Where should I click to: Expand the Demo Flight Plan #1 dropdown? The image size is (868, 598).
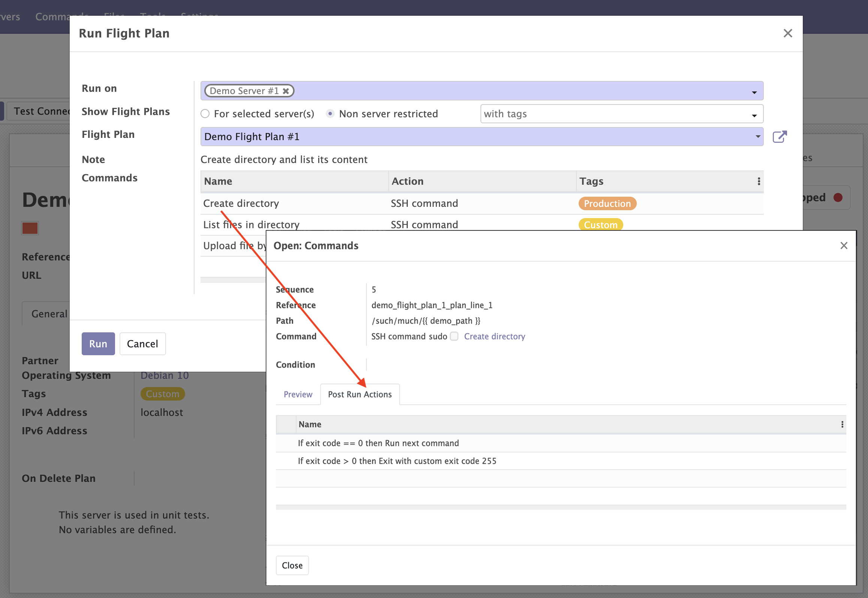(757, 137)
